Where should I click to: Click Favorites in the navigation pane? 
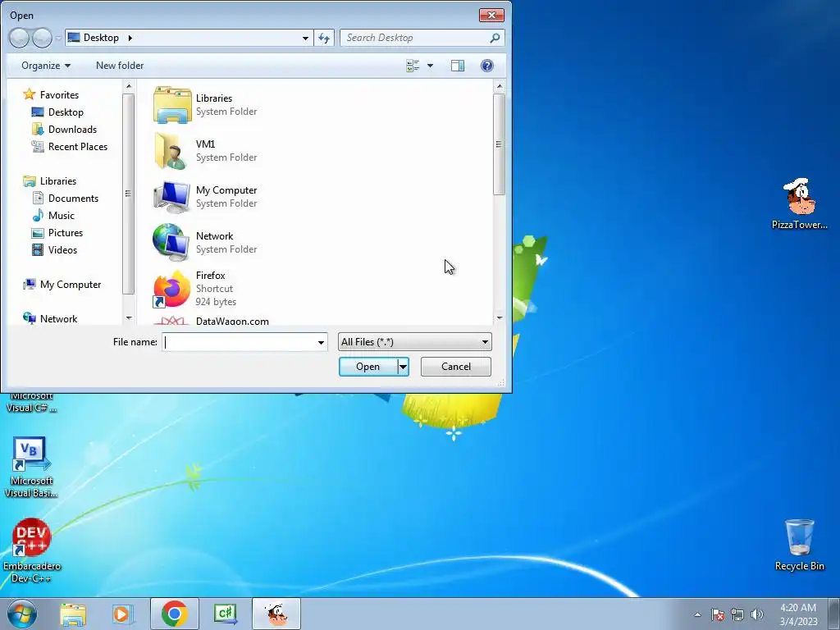(59, 95)
